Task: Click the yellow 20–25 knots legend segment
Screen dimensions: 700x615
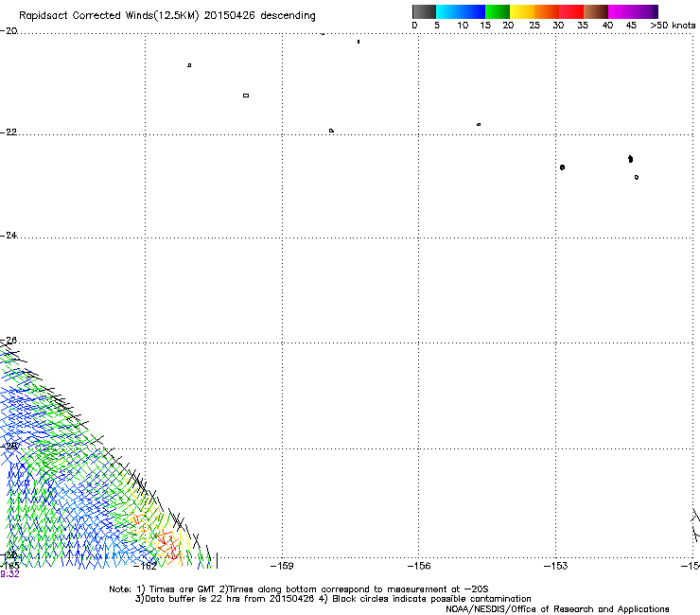Action: (x=522, y=11)
